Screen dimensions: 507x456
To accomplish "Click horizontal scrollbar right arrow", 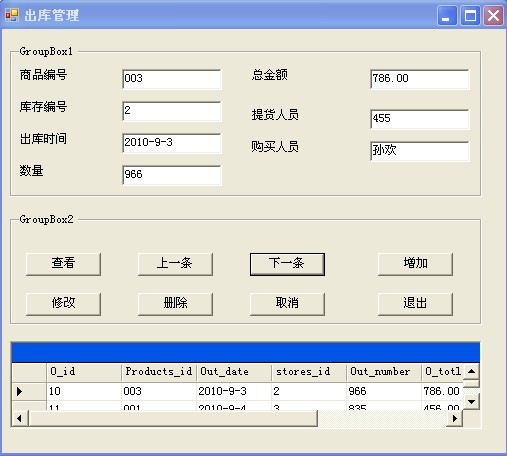I will (455, 418).
